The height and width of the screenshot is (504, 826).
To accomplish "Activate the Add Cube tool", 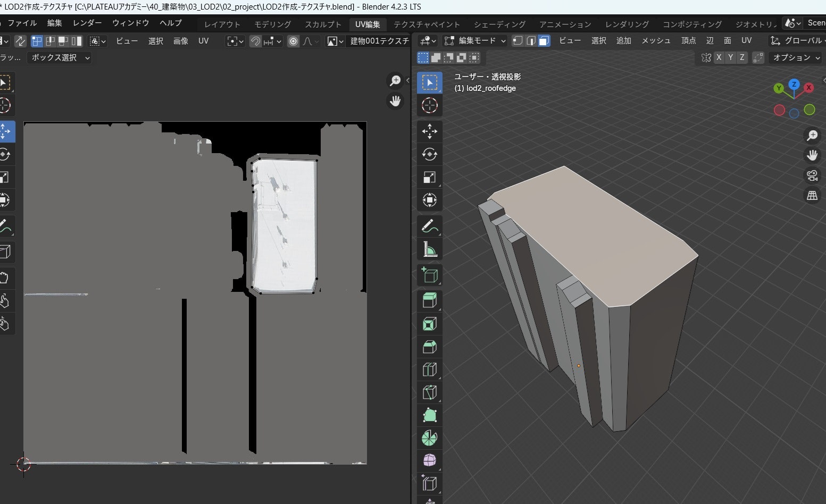I will pos(429,275).
